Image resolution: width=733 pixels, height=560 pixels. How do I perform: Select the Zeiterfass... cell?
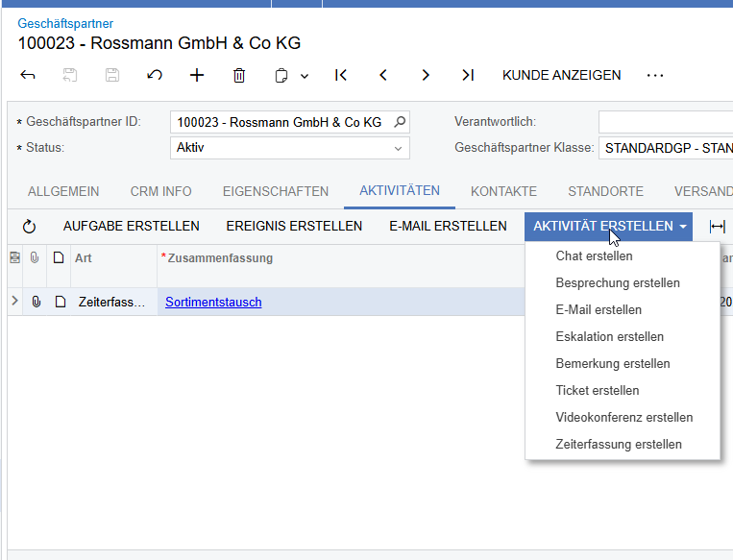pos(113,302)
